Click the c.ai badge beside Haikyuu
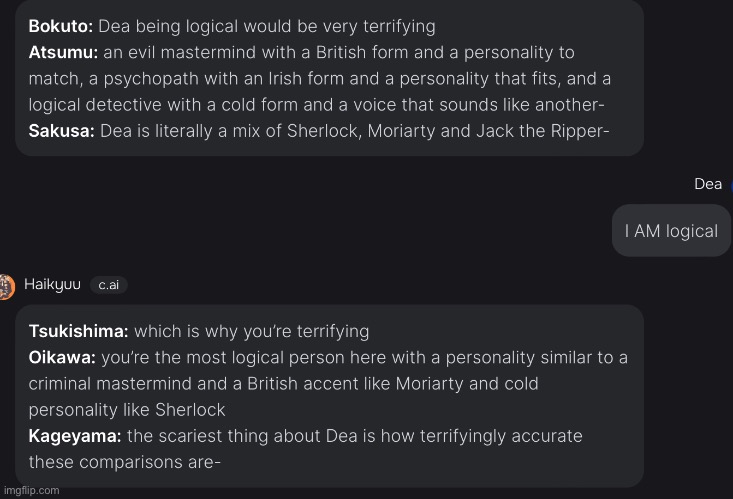 coord(108,285)
